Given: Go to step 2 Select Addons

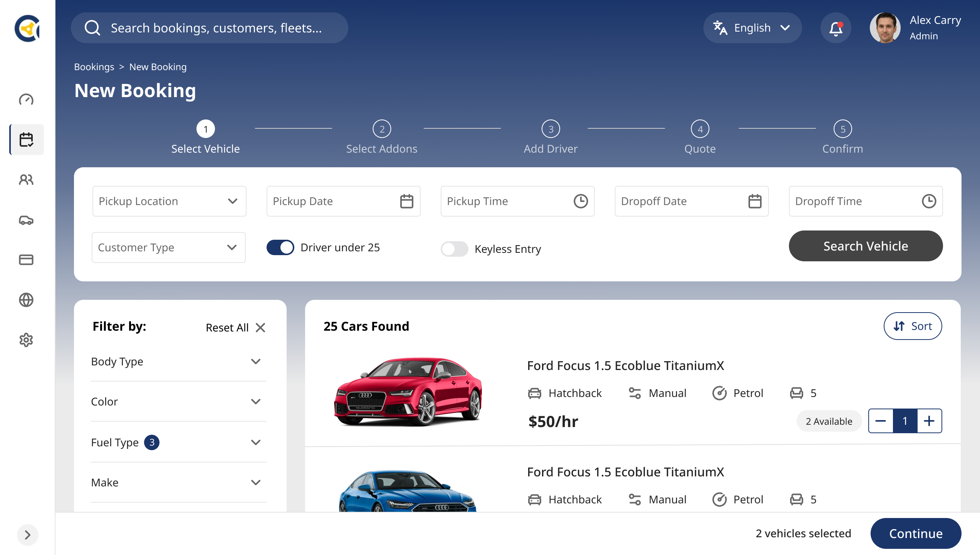Looking at the screenshot, I should pyautogui.click(x=382, y=137).
